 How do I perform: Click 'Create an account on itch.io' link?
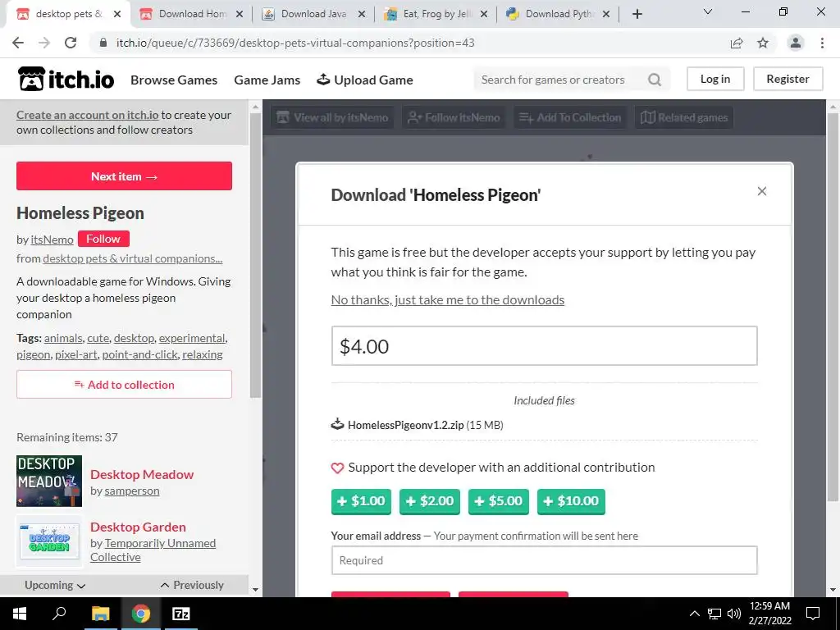point(87,115)
